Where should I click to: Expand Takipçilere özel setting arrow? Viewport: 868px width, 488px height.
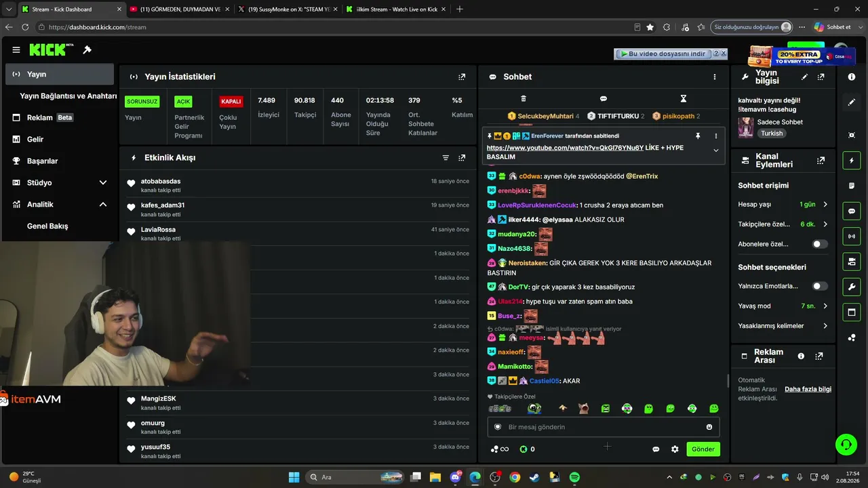click(825, 224)
